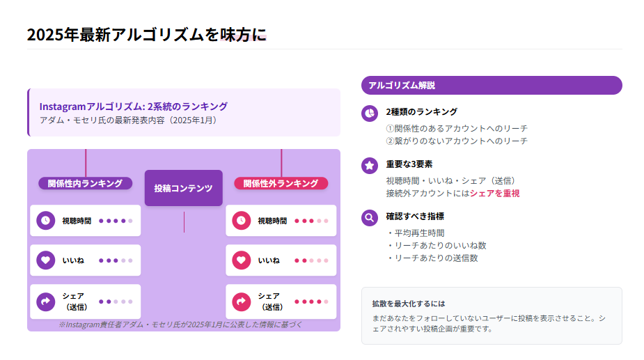Click the 拡散を最大化するには tip box
644x360 pixels.
(491, 315)
